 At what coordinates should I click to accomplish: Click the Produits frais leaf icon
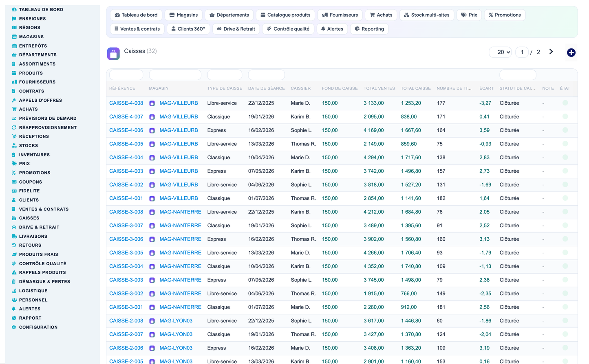pos(14,254)
